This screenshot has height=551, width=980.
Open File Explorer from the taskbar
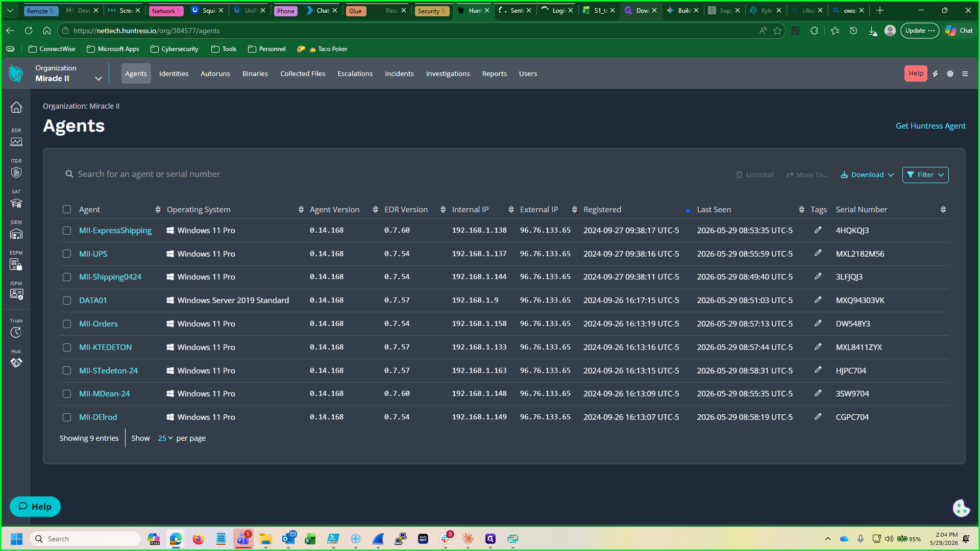[x=265, y=539]
